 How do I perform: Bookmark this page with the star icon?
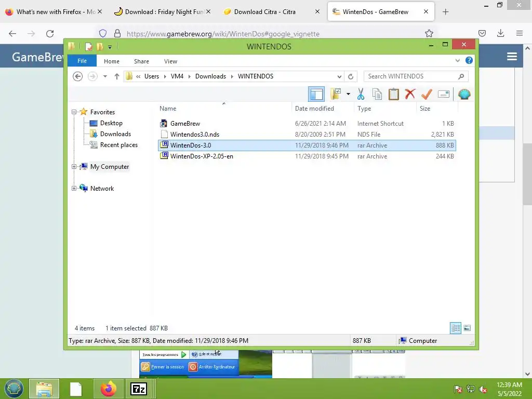[429, 33]
